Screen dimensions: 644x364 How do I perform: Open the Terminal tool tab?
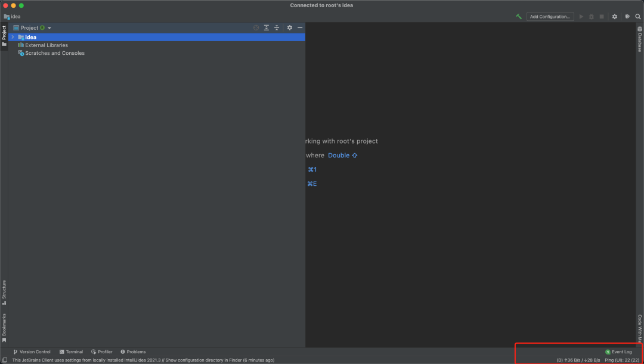coord(71,351)
